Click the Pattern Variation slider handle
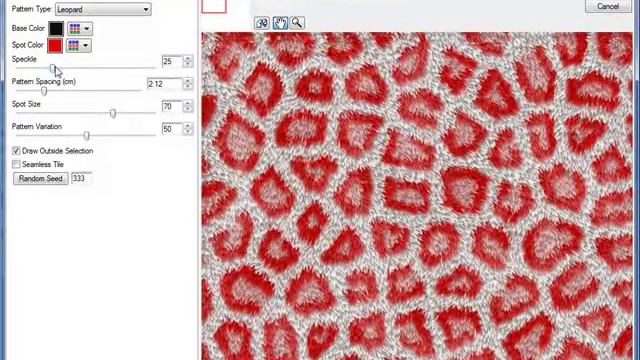The width and height of the screenshot is (640, 360). point(87,136)
